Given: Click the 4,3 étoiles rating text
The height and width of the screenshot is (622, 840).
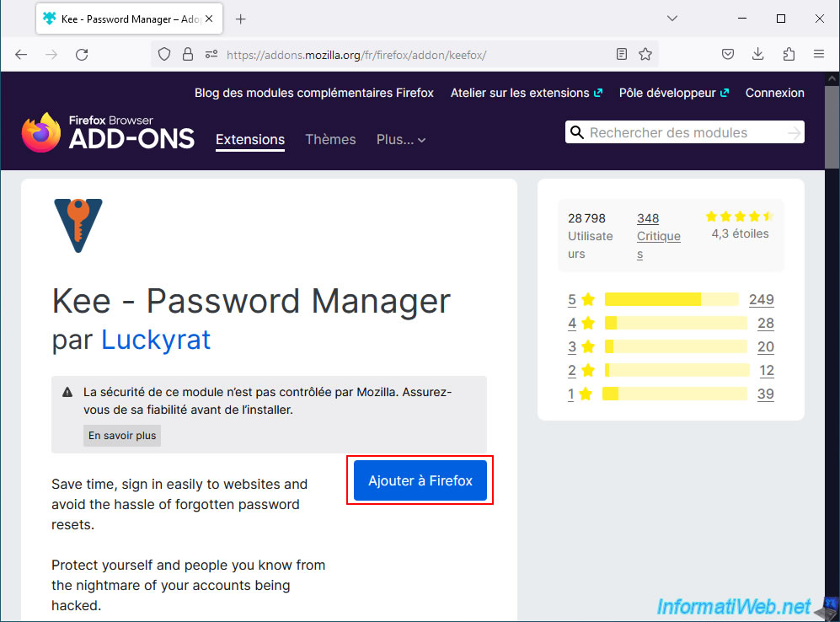Looking at the screenshot, I should (740, 233).
